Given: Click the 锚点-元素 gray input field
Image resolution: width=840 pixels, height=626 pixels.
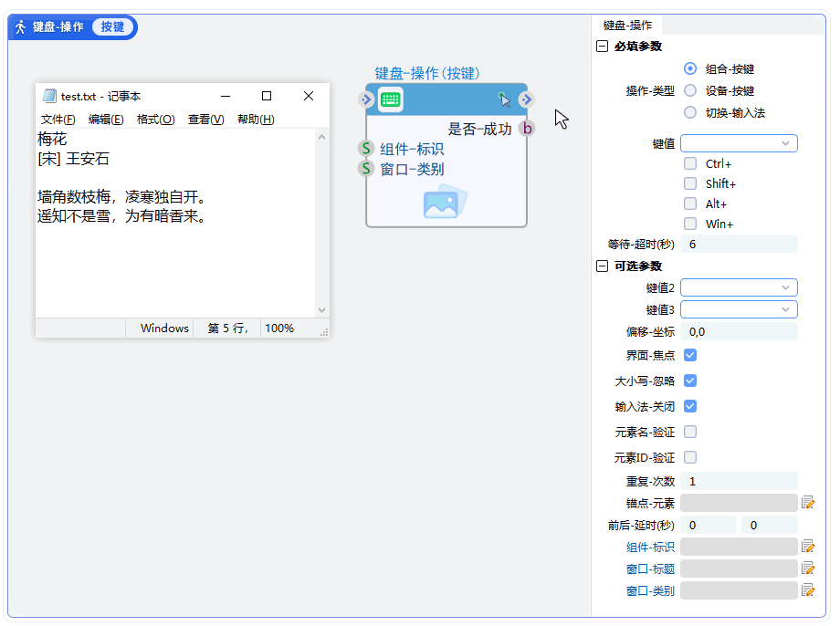Looking at the screenshot, I should (x=739, y=503).
